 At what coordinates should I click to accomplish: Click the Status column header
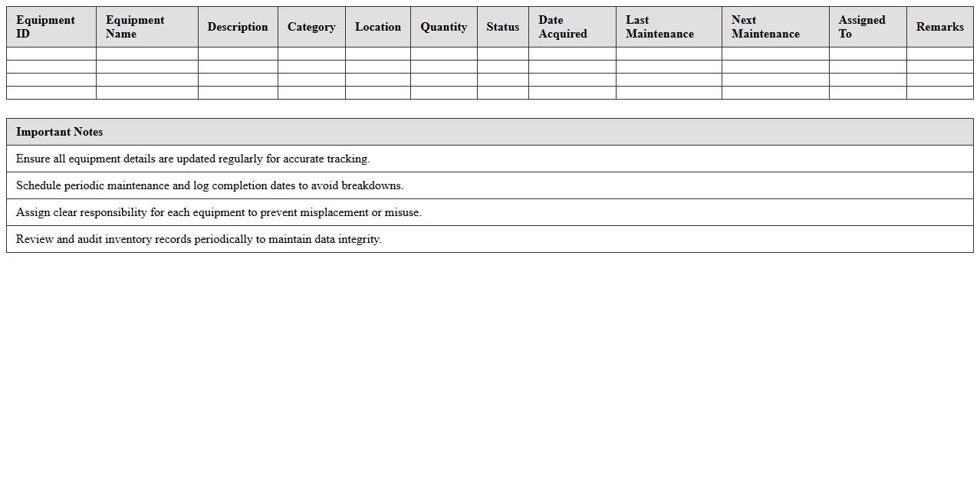[x=502, y=27]
